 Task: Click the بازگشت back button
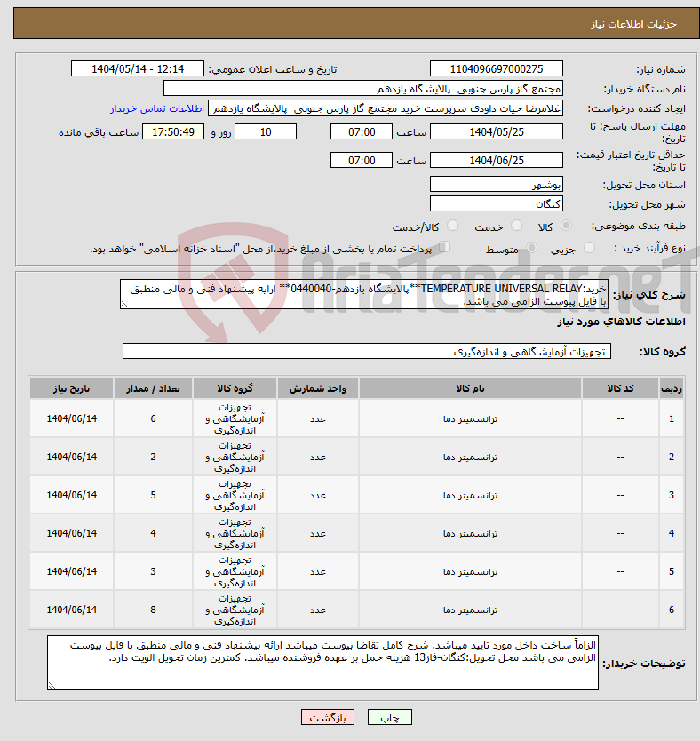click(327, 717)
